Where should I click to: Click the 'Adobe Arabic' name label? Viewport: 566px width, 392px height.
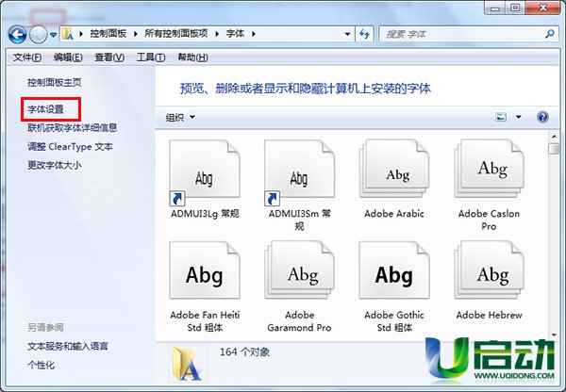394,214
